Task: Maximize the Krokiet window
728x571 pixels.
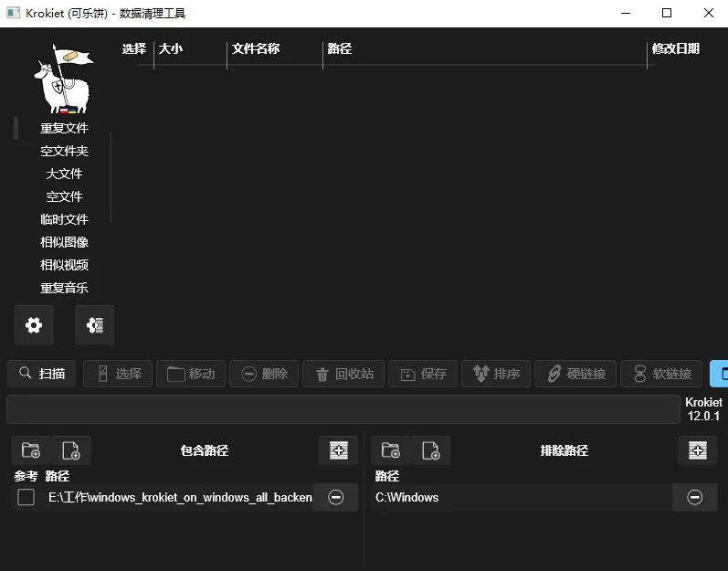Action: 667,13
